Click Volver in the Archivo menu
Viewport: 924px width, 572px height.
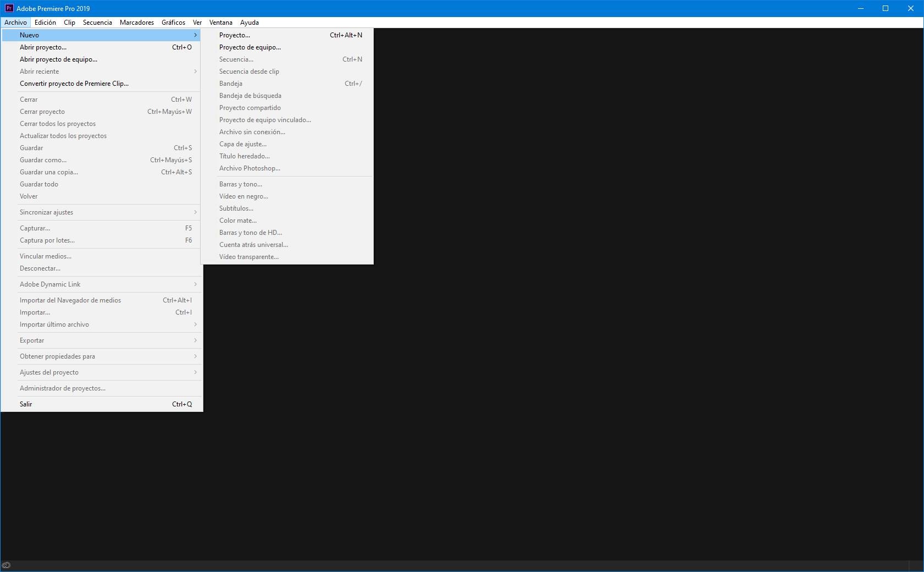tap(102, 196)
